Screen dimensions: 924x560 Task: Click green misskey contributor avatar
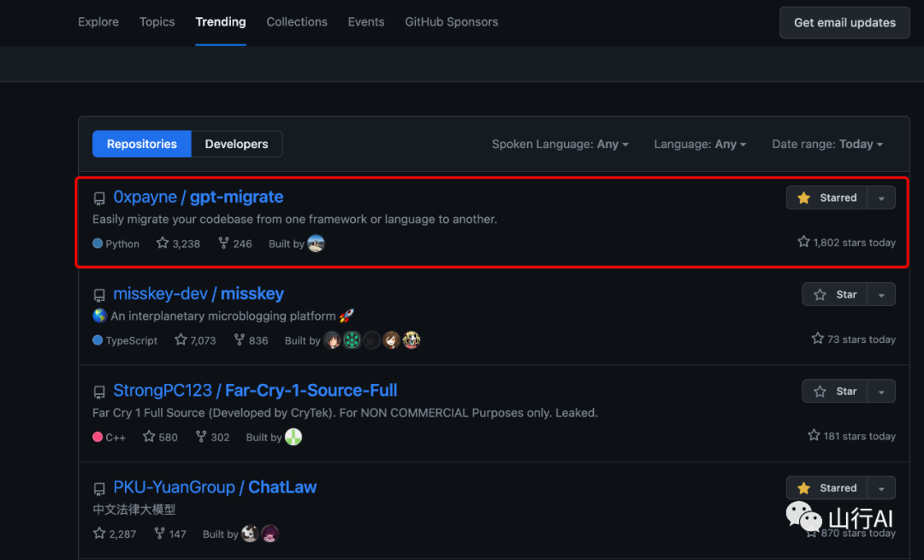(352, 339)
